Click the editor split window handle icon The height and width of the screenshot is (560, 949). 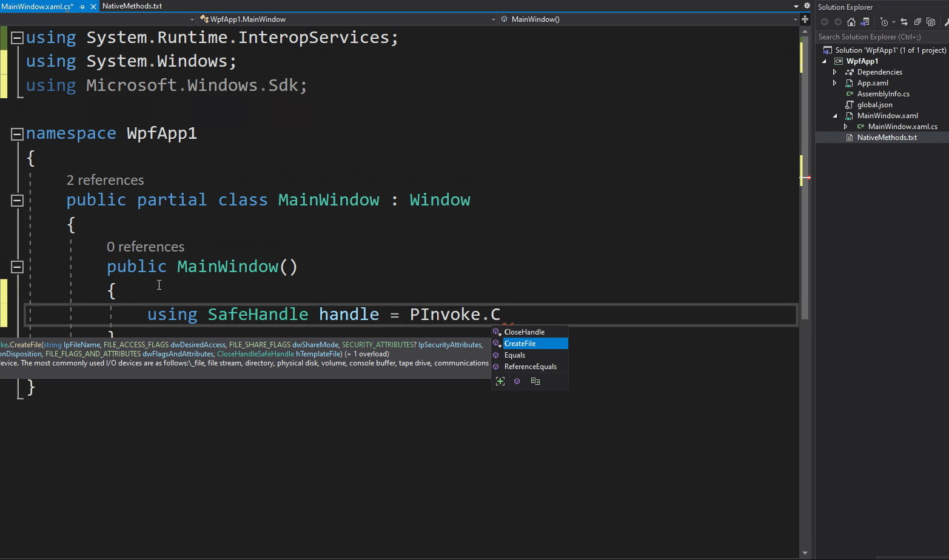click(805, 19)
